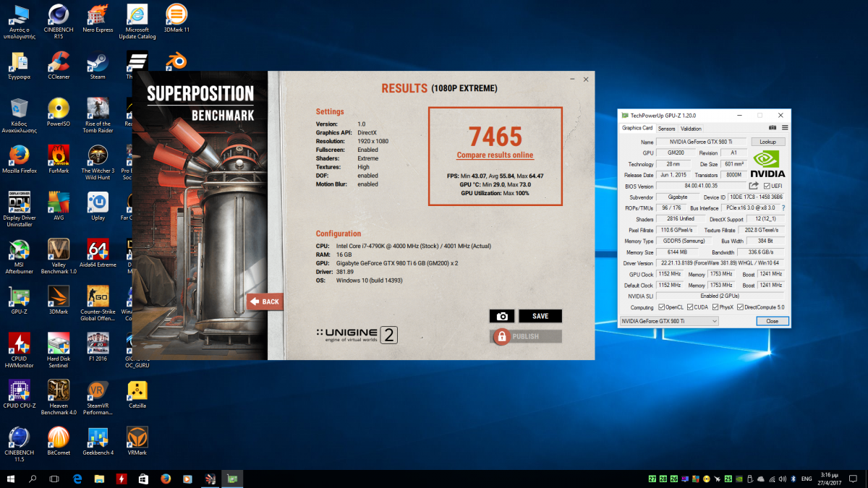Switch to the Sensors tab in GPU-Z
Viewport: 868px width, 488px height.
tap(666, 129)
